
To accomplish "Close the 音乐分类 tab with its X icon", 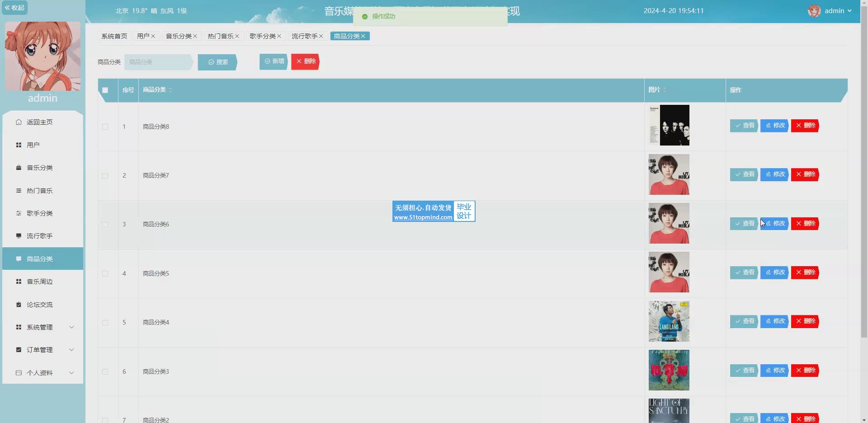I will click(x=195, y=36).
